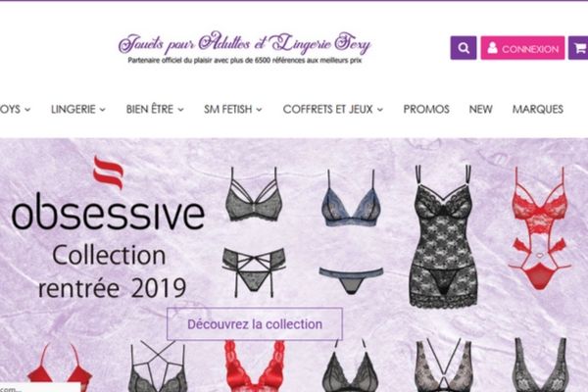Open the shopping cart icon
The image size is (588, 392).
point(579,48)
